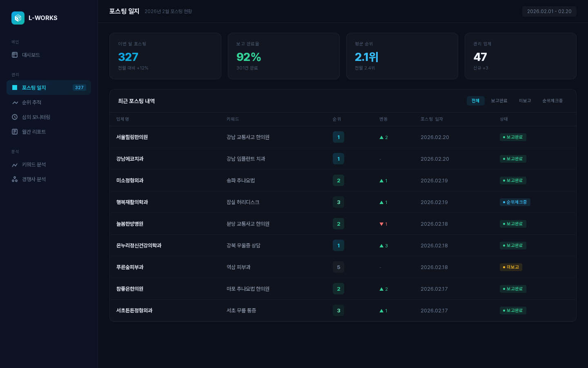This screenshot has width=588, height=368.
Task: Choose 순위 추적 from the 관리 menu
Action: [32, 102]
